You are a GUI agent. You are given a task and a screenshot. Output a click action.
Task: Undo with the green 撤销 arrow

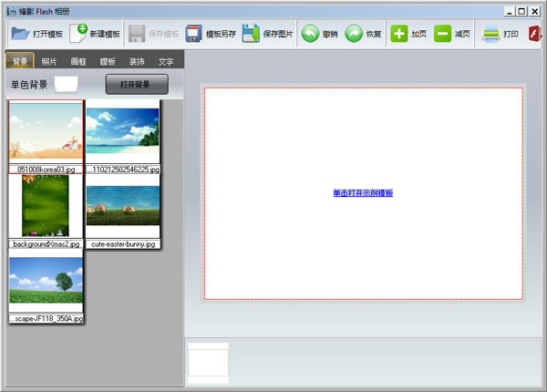(310, 34)
